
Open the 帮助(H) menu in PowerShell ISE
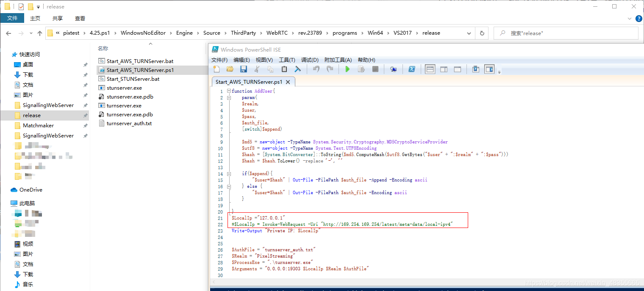[x=366, y=60]
